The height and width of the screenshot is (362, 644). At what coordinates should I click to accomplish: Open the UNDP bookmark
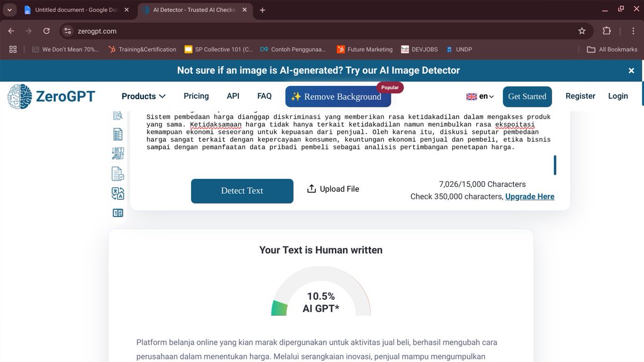coord(459,49)
